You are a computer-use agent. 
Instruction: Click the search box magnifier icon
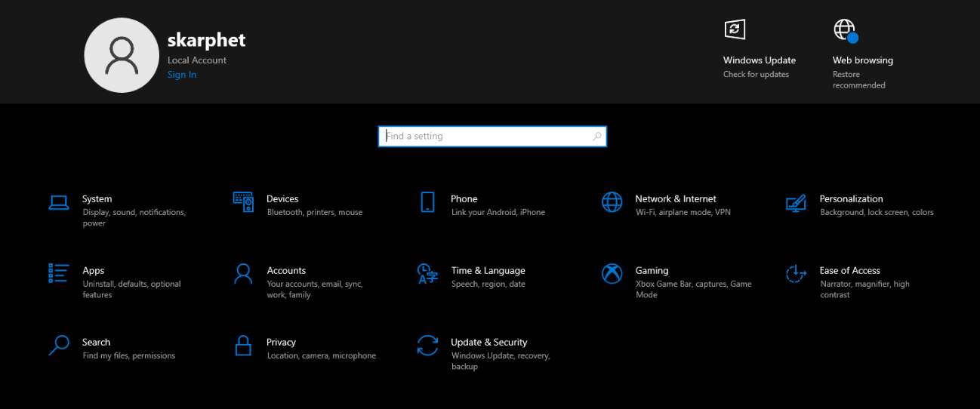[x=597, y=137]
